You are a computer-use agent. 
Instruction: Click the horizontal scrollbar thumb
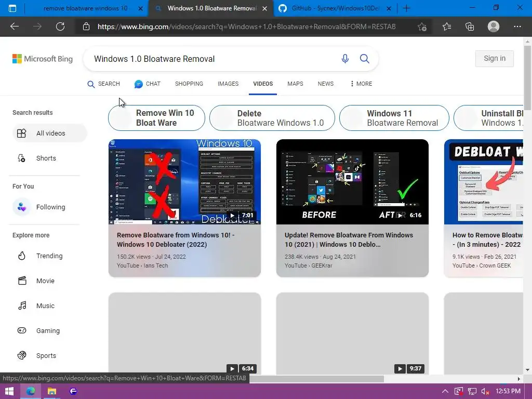click(316, 378)
